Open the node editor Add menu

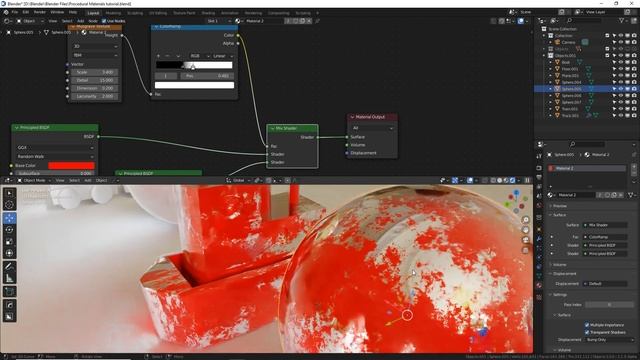80,21
